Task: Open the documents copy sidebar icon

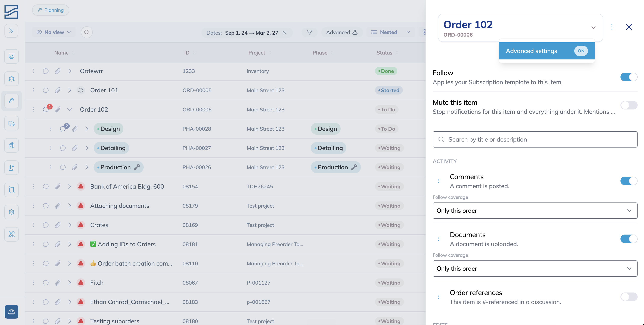Action: click(11, 167)
